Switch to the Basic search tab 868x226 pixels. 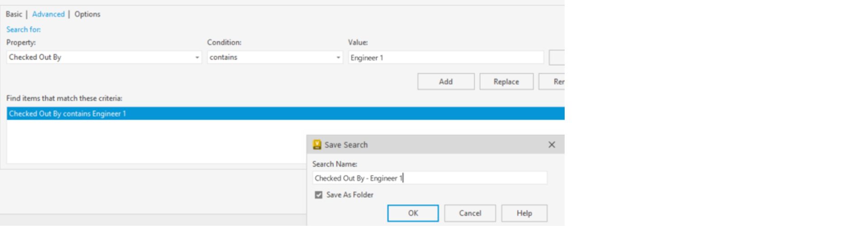[14, 14]
